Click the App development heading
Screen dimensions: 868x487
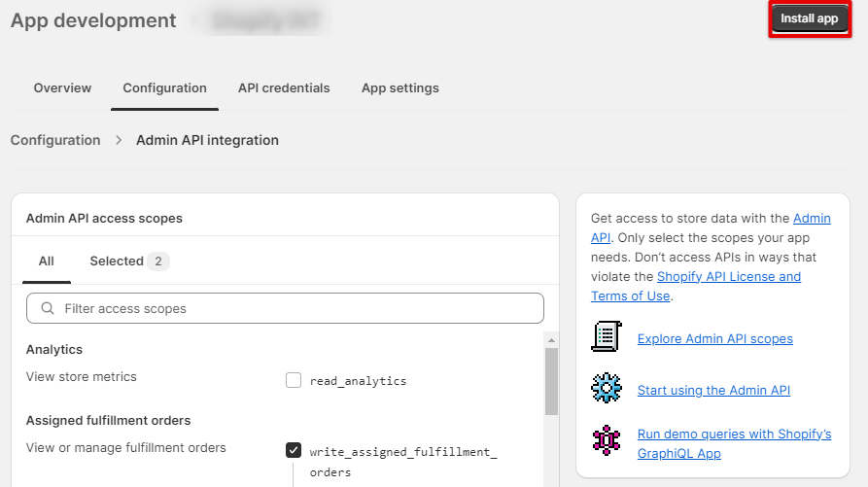tap(93, 20)
